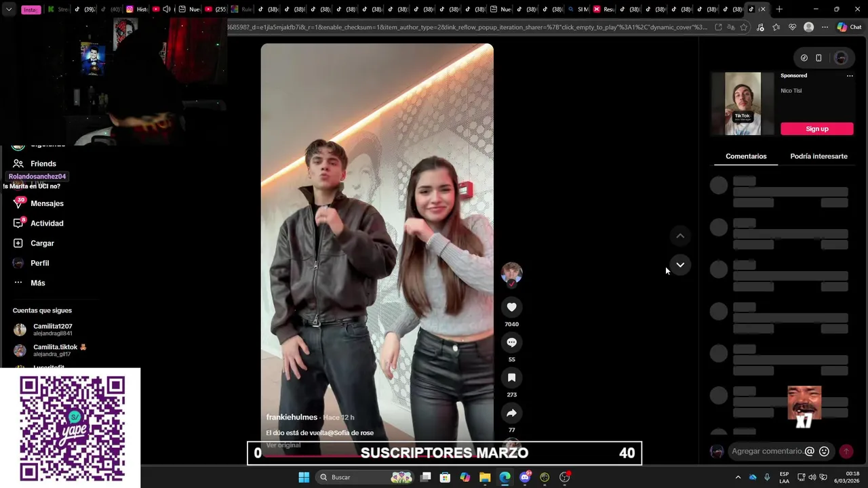Open sponsored ad options ellipsis

pyautogui.click(x=850, y=76)
